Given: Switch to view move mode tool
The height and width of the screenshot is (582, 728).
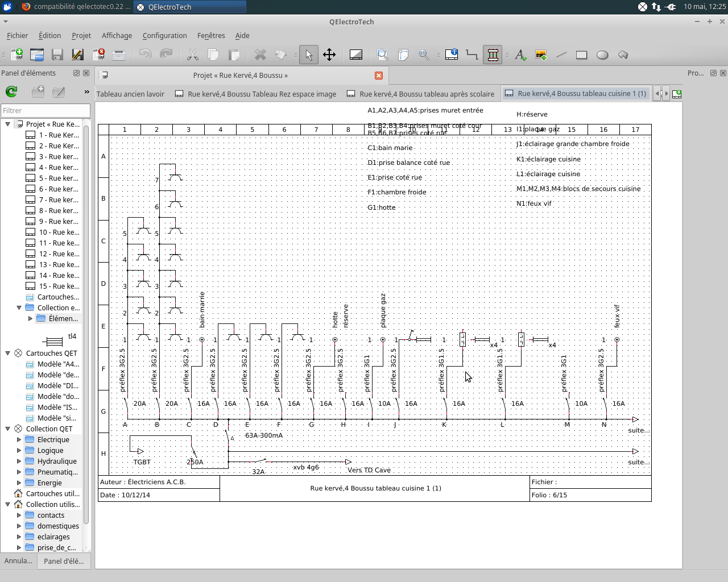Looking at the screenshot, I should click(x=329, y=55).
